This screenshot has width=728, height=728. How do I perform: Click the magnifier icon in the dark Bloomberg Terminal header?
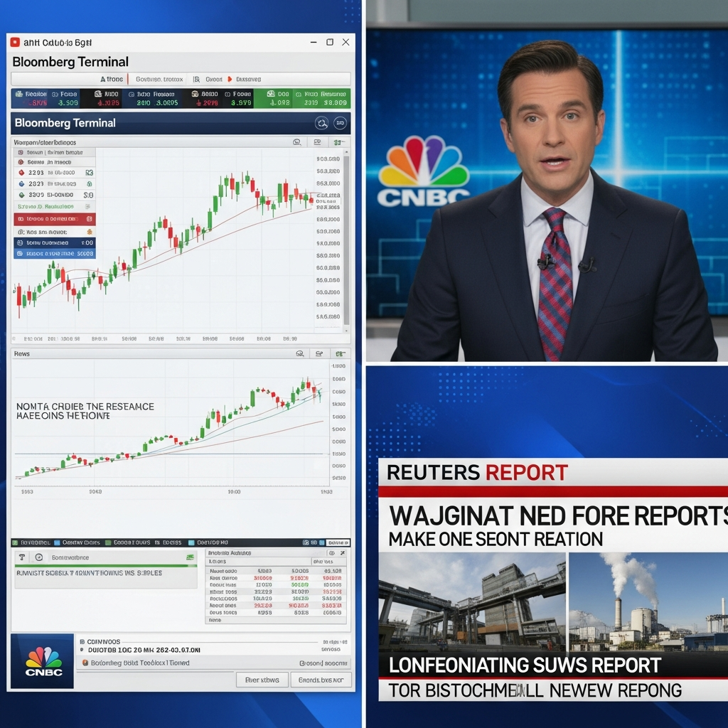point(321,123)
